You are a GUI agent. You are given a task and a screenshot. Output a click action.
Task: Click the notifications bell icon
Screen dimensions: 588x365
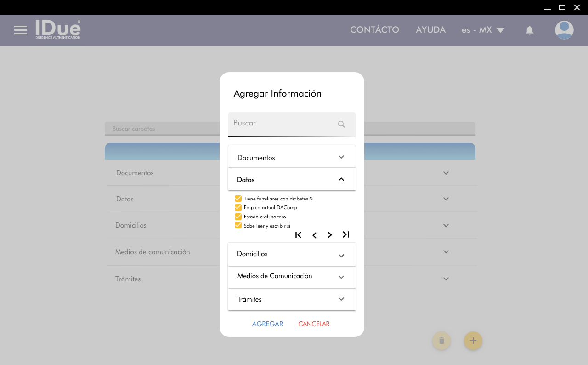[529, 30]
